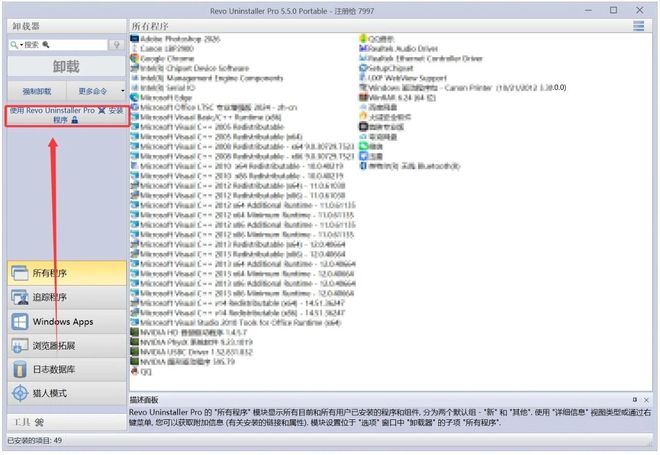Image resolution: width=660 pixels, height=455 pixels.
Task: Select Visual C++ 2012 Redistributable (x64) row
Action: point(238,186)
